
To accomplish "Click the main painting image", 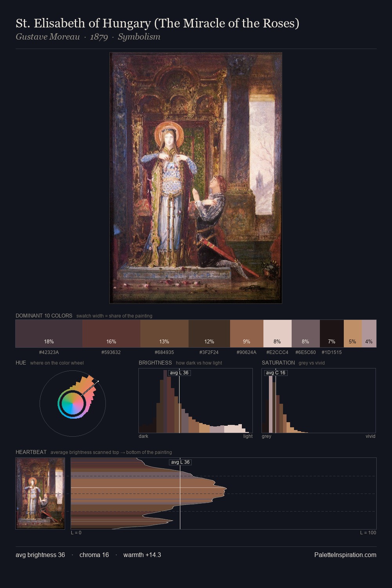I will pyautogui.click(x=196, y=178).
